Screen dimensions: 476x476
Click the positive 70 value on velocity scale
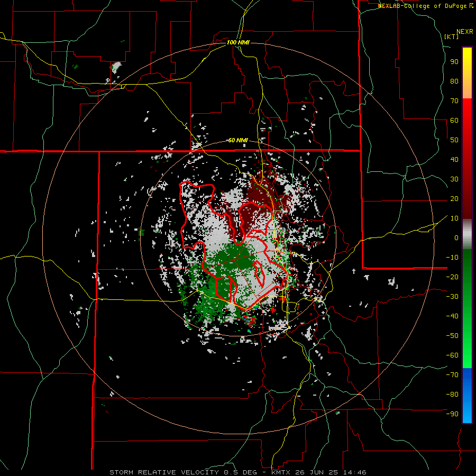(x=454, y=101)
